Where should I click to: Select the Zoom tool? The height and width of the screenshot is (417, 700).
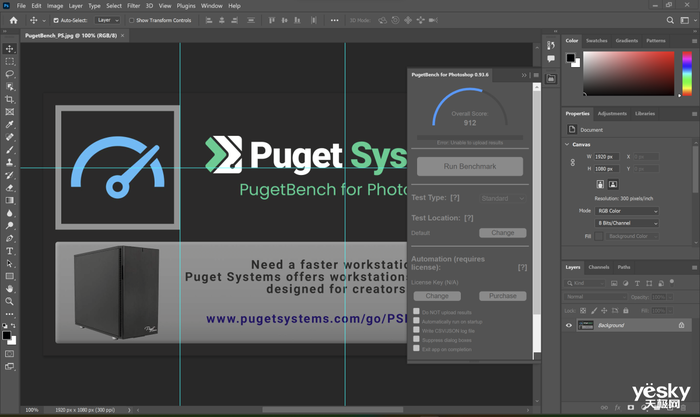coord(10,301)
